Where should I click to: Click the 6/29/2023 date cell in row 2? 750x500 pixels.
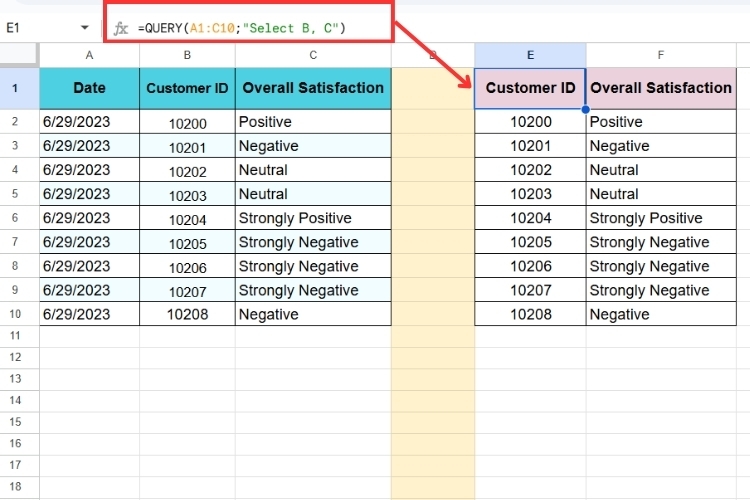[x=89, y=122]
